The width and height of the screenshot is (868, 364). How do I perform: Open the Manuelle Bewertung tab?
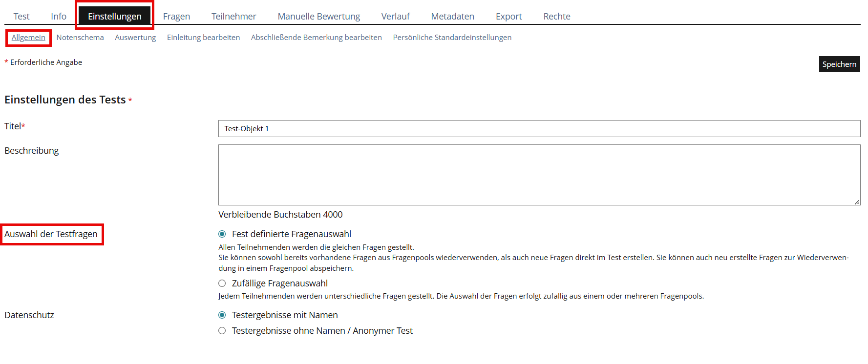pyautogui.click(x=318, y=17)
